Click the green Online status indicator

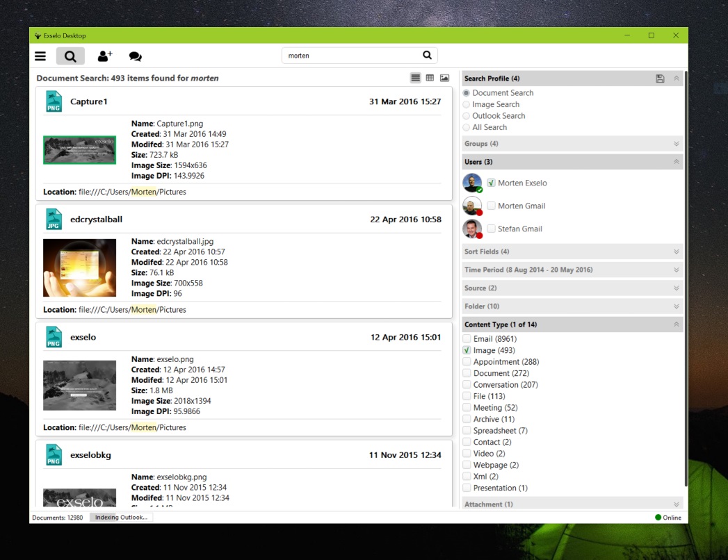[x=658, y=518]
